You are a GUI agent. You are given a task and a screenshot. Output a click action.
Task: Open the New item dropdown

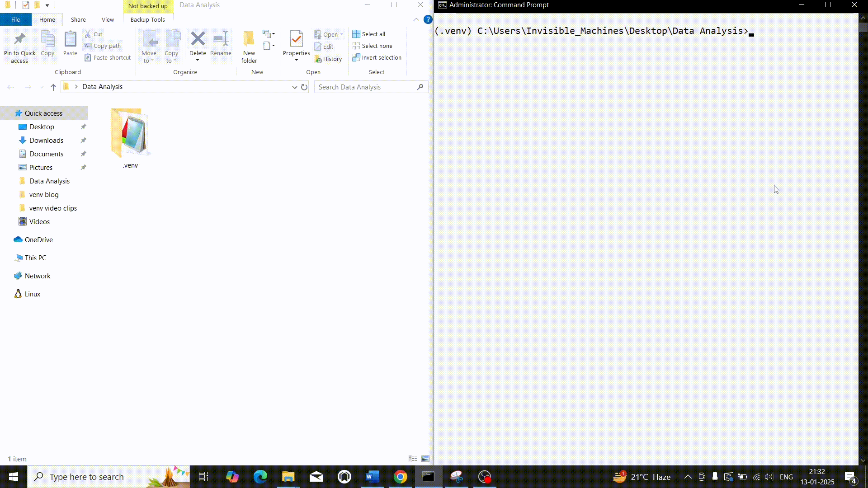pyautogui.click(x=269, y=34)
